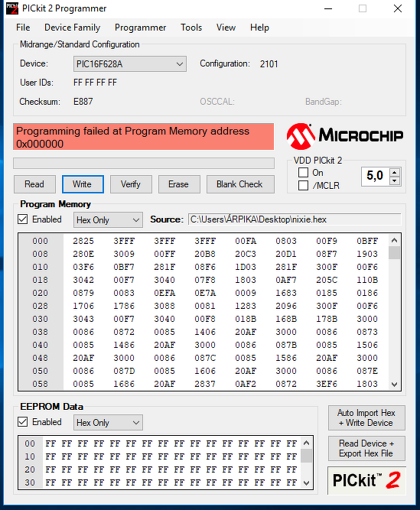Image resolution: width=420 pixels, height=510 pixels.
Task: Open the File menu
Action: tap(23, 28)
